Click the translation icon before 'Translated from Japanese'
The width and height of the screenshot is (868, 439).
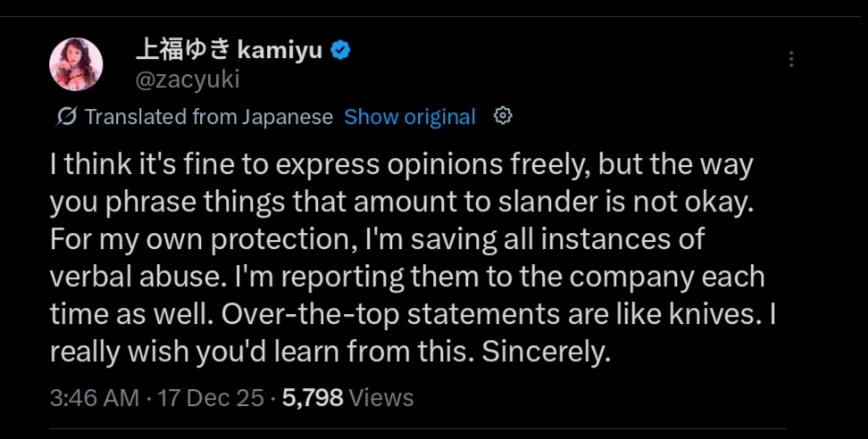tap(66, 117)
